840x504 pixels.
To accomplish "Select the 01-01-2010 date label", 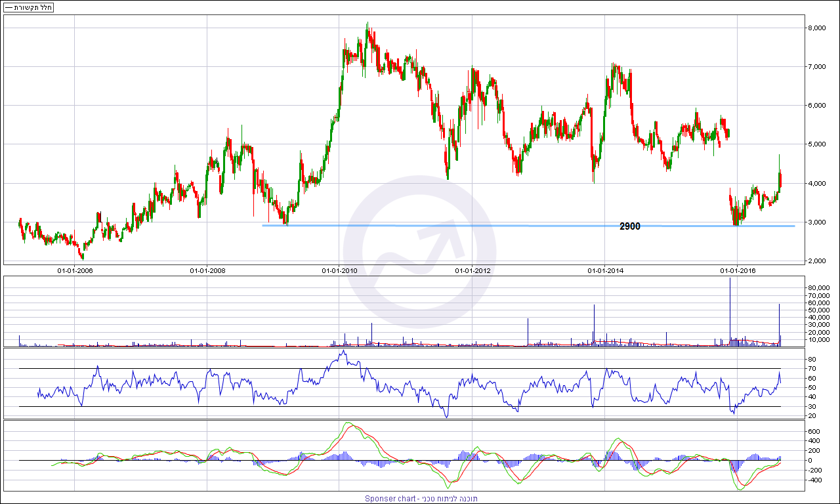I will pyautogui.click(x=339, y=270).
